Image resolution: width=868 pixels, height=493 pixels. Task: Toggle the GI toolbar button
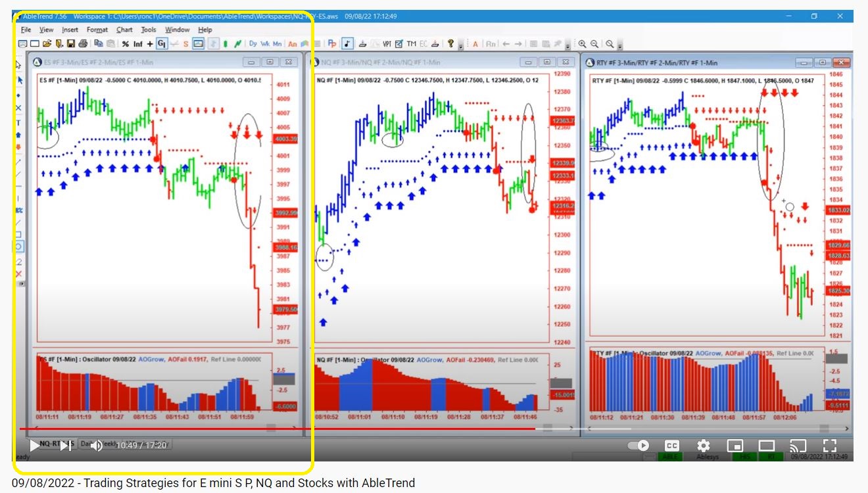coord(162,44)
